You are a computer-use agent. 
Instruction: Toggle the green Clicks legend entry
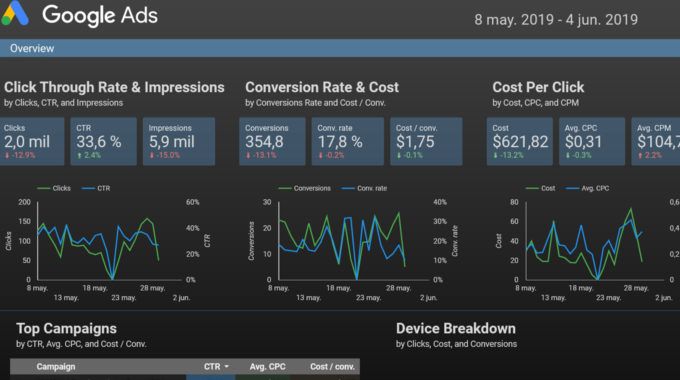point(54,188)
